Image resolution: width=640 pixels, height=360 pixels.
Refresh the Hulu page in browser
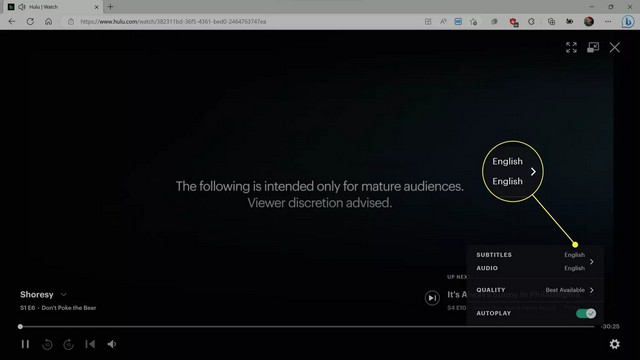[x=30, y=21]
